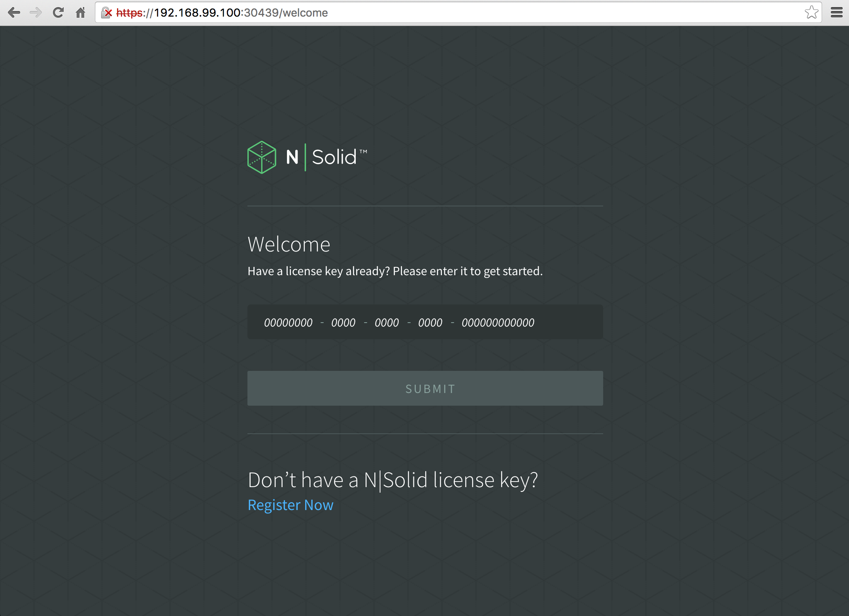The height and width of the screenshot is (616, 849).
Task: Bookmark this page with the star
Action: coord(811,13)
